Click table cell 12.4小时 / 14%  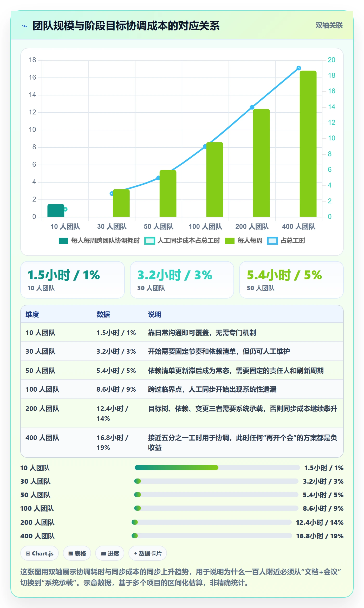[x=113, y=413]
